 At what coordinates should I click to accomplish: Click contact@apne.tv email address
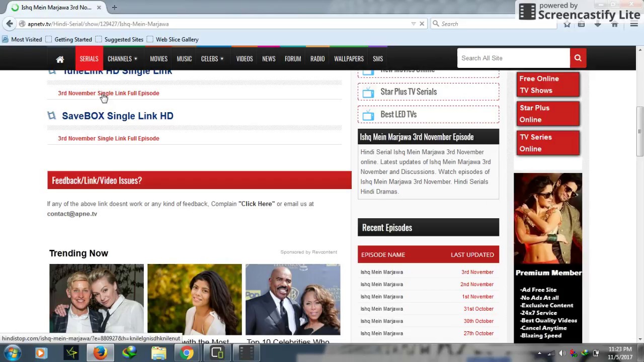point(72,214)
